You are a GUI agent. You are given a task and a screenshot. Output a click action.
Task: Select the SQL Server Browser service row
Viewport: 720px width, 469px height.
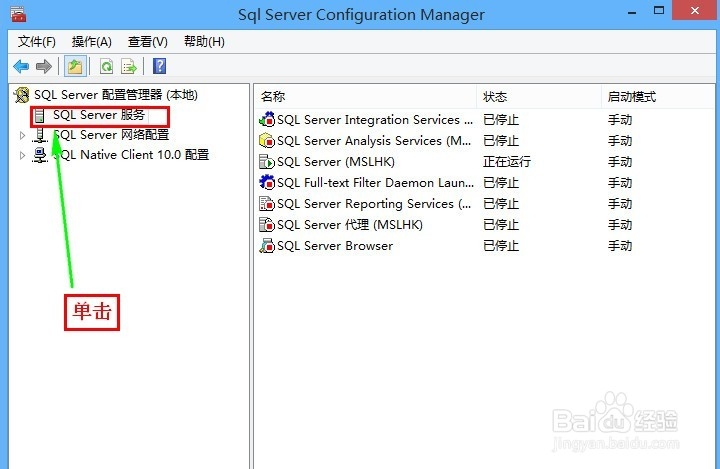[484, 246]
